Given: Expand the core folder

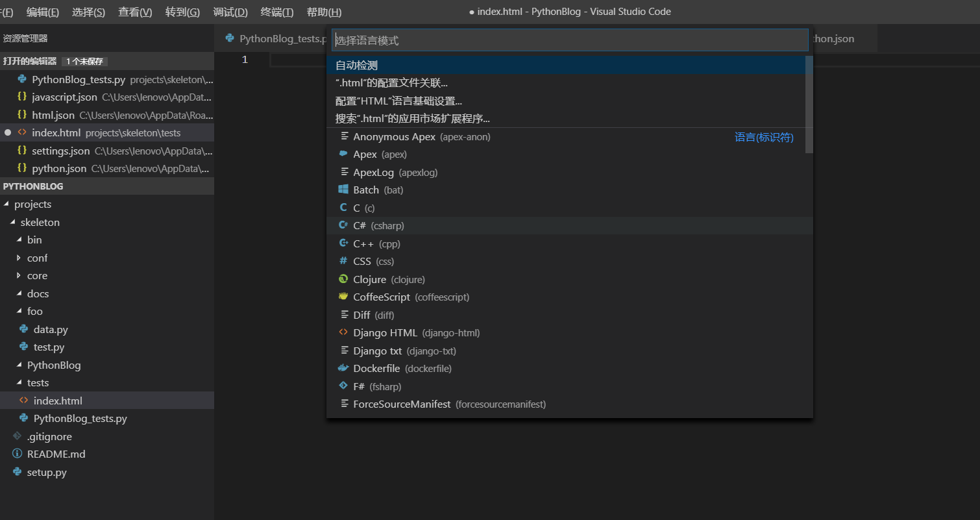Looking at the screenshot, I should [19, 275].
